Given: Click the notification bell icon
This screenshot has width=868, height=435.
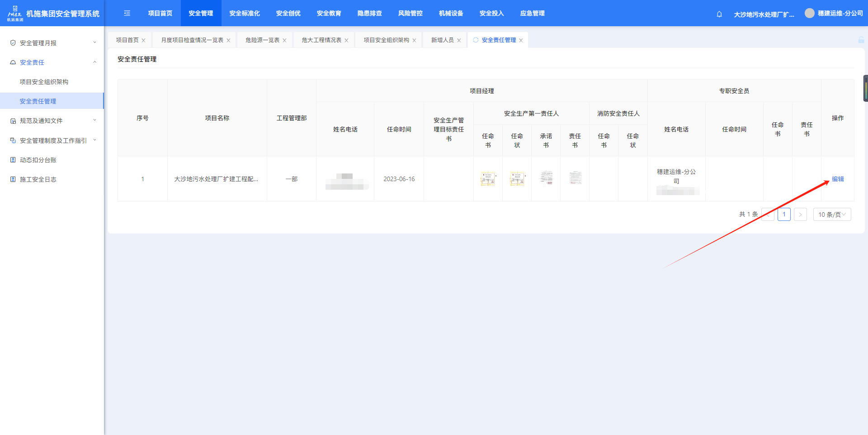Looking at the screenshot, I should (719, 14).
